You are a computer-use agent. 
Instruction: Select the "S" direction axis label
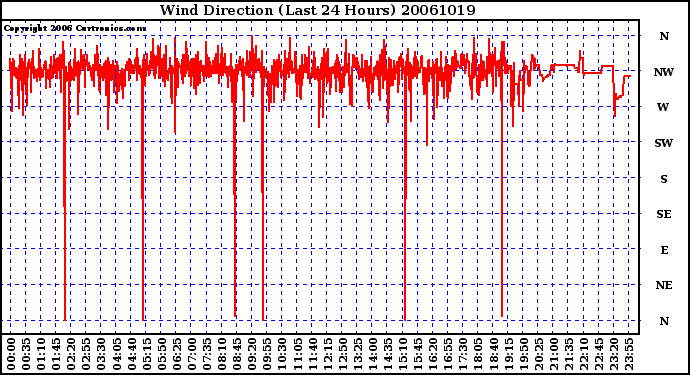click(664, 179)
